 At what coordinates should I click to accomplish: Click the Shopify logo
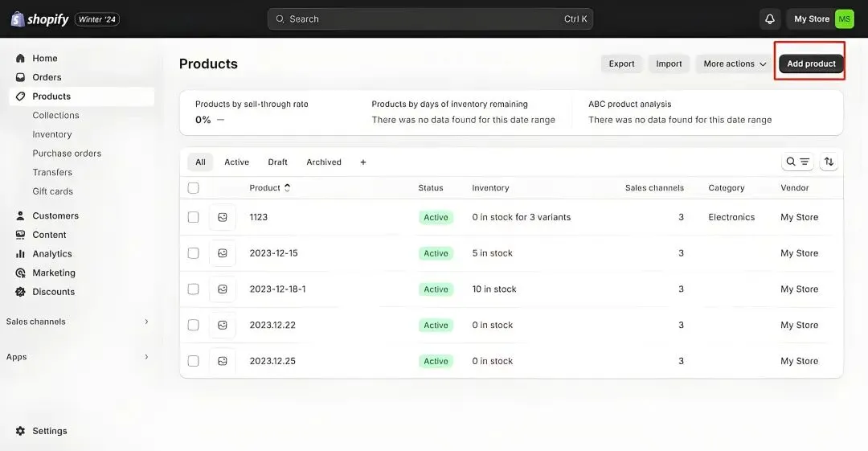[x=40, y=19]
